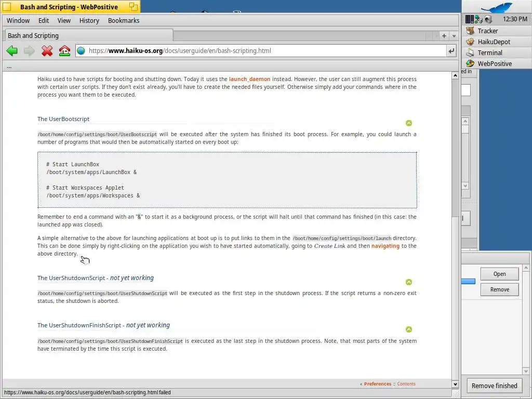Screen dimensions: 532x399
Task: Click the Downloads list scroll up arrow
Action: pos(526,268)
